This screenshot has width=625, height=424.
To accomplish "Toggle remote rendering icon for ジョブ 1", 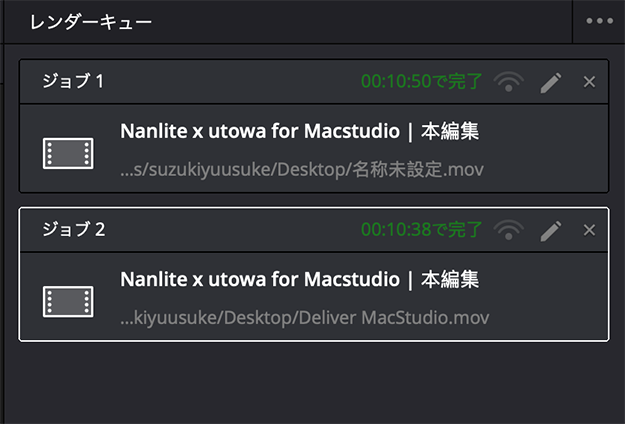I will (509, 82).
